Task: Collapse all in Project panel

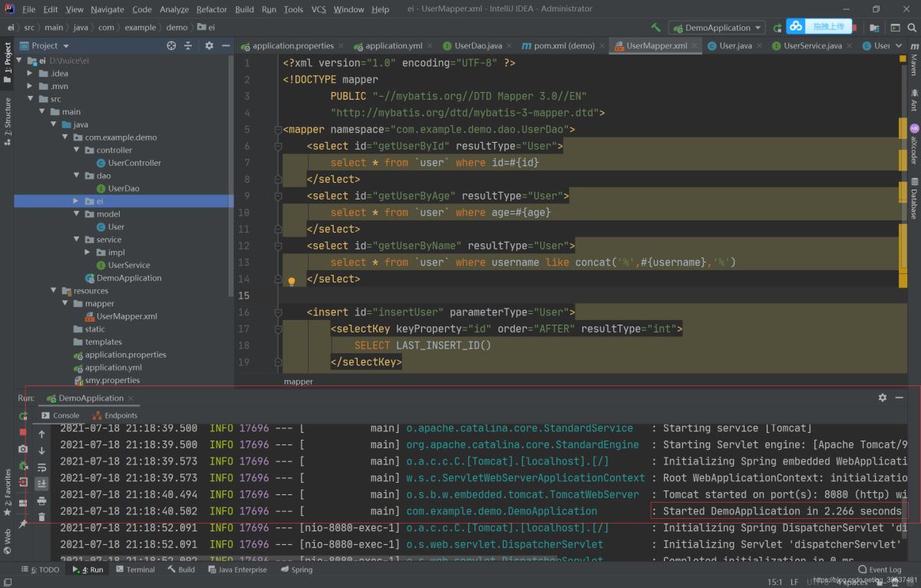Action: pyautogui.click(x=189, y=46)
